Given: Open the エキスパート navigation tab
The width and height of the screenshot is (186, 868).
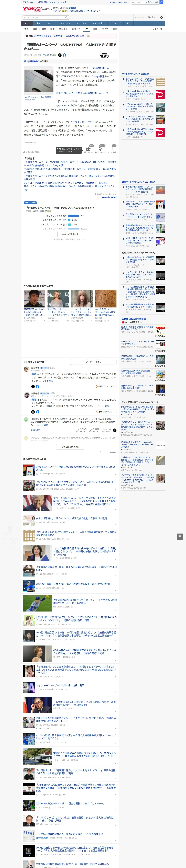Looking at the screenshot, I should tap(64, 24).
